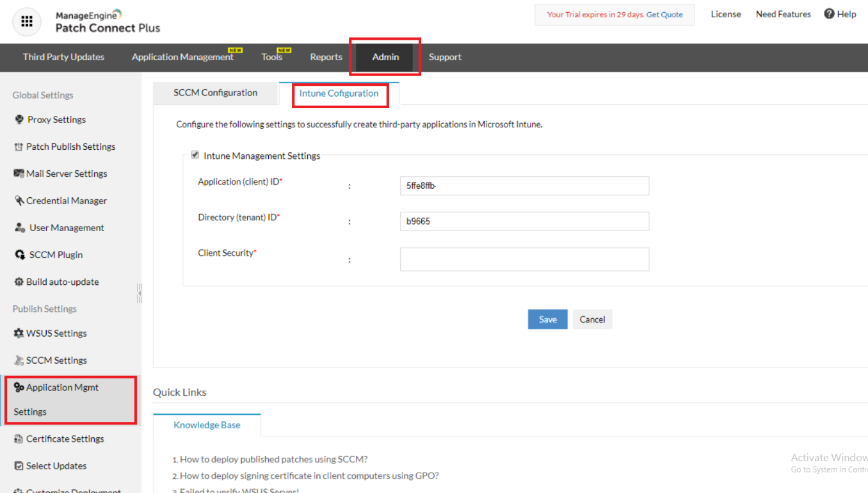Switch to the Reports menu

pyautogui.click(x=326, y=57)
